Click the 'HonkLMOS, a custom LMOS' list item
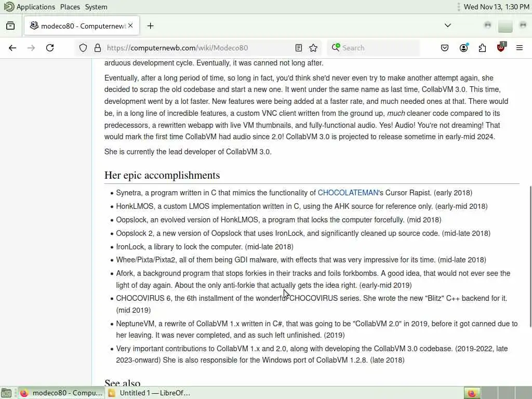 (302, 206)
